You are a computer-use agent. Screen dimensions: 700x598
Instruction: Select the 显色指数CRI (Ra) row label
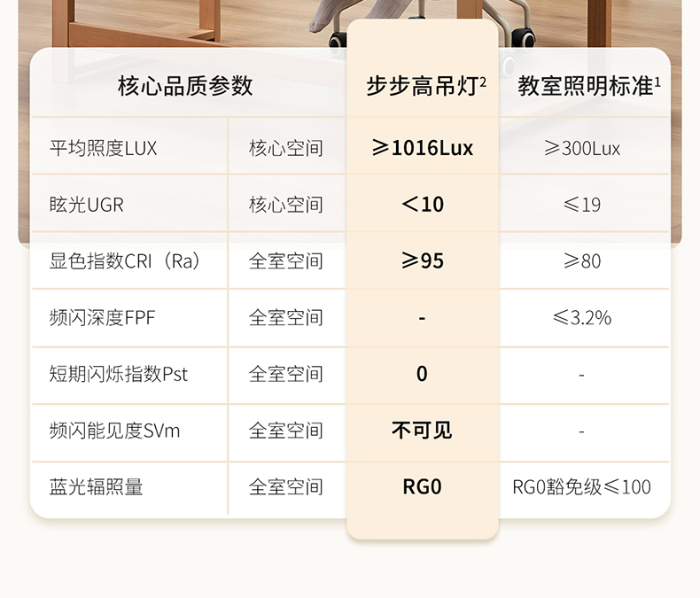[125, 261]
